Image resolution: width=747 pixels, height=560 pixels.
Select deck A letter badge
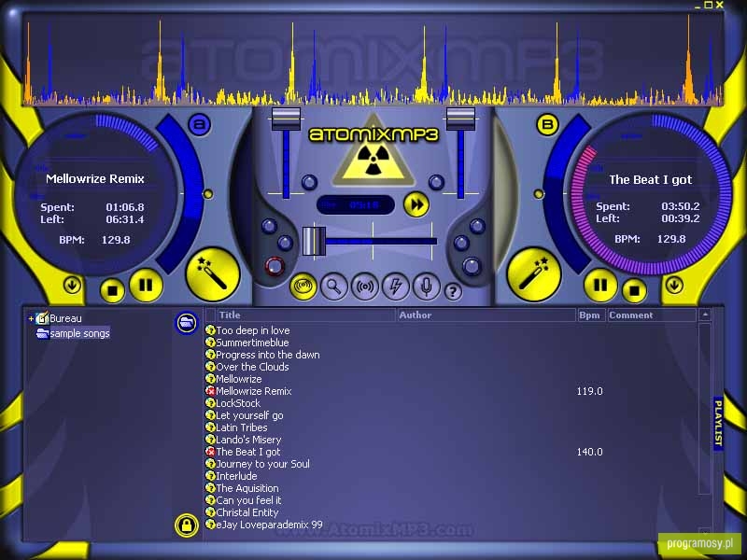(200, 125)
